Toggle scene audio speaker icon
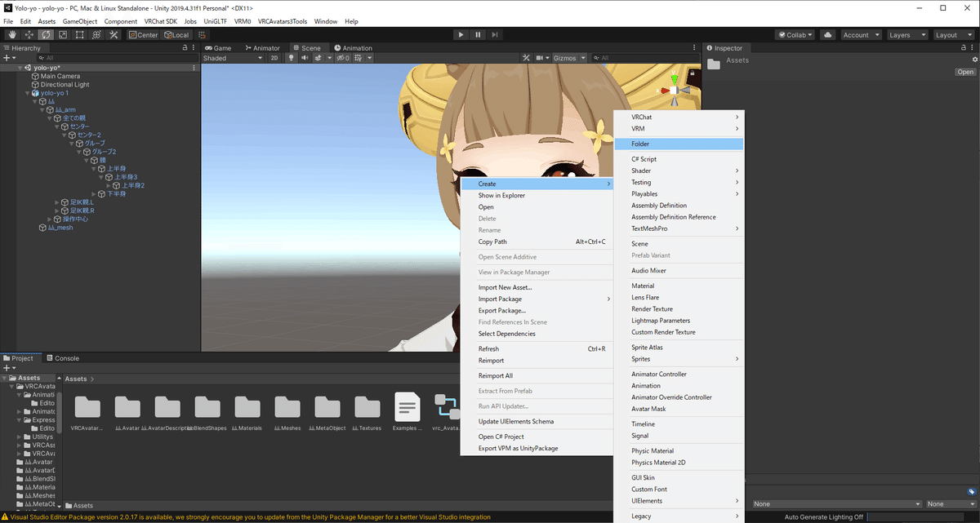 click(x=303, y=58)
